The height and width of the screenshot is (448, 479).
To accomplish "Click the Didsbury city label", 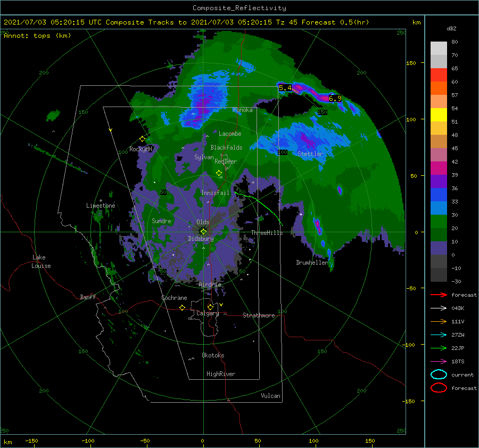I will (201, 239).
